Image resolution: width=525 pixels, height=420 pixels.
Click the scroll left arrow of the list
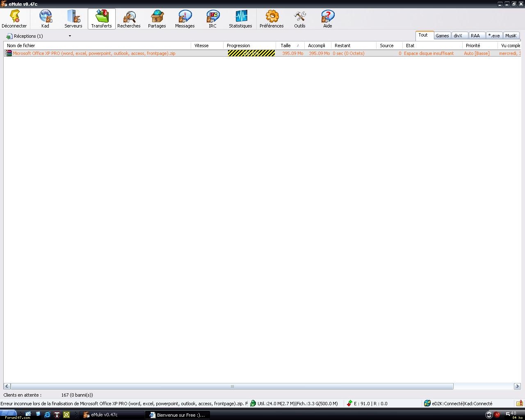point(7,386)
